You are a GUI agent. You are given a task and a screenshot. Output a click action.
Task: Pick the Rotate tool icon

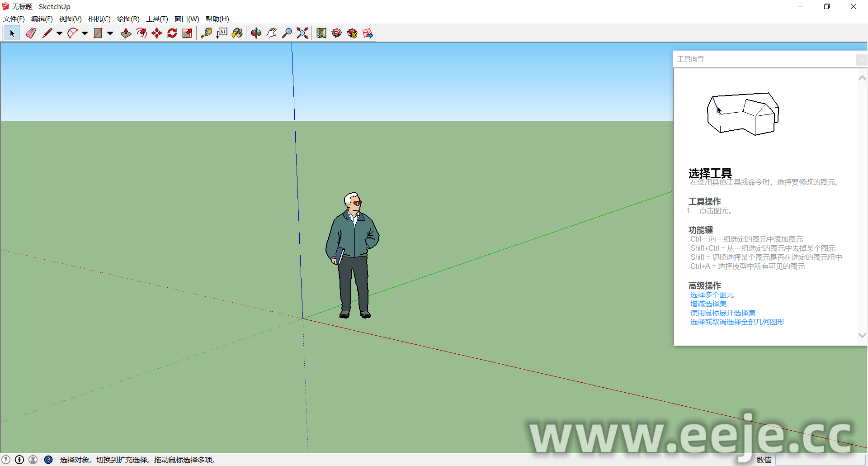click(x=172, y=33)
